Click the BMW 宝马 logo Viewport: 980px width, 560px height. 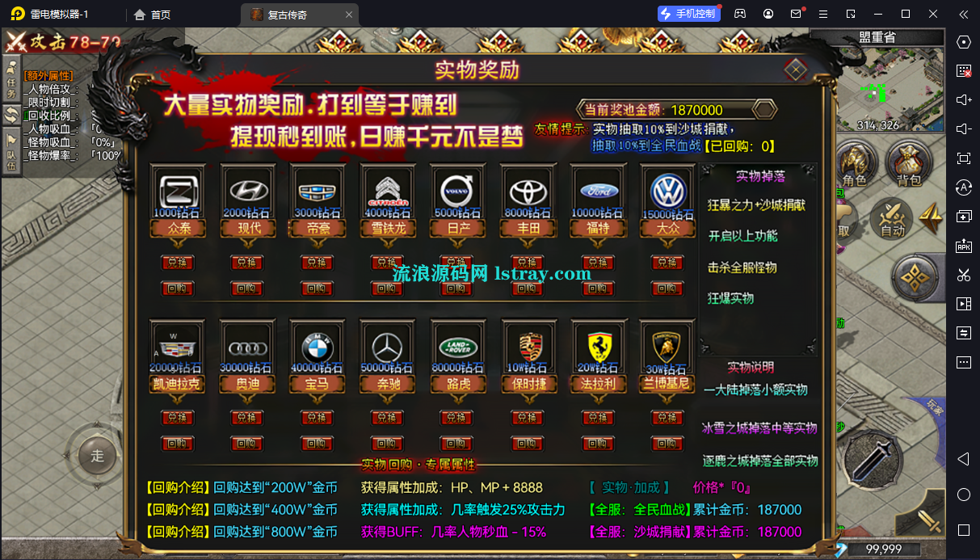coord(317,347)
